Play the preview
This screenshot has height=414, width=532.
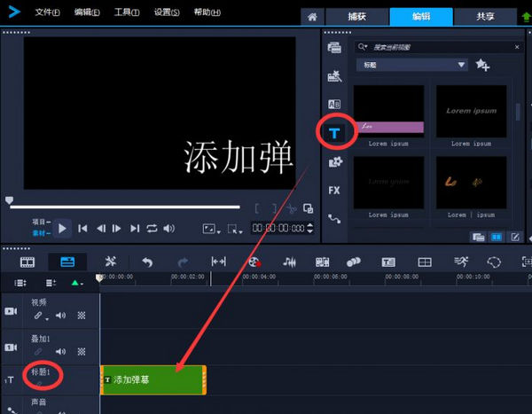pos(62,229)
